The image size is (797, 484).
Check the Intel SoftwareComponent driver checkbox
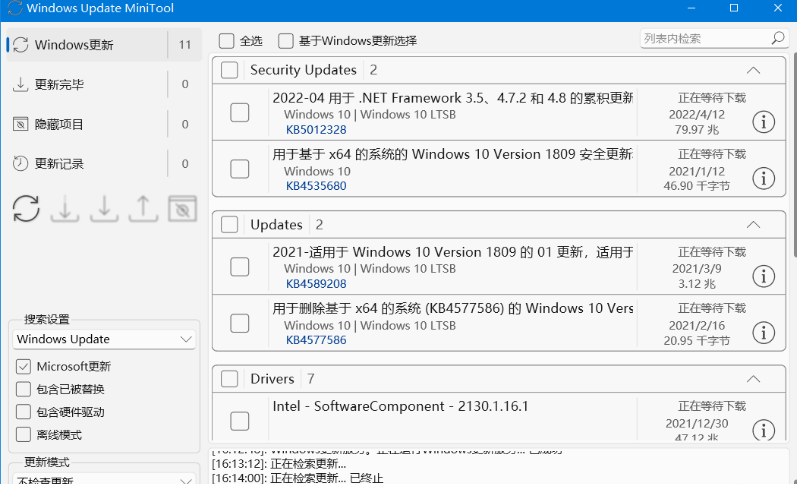coord(239,421)
